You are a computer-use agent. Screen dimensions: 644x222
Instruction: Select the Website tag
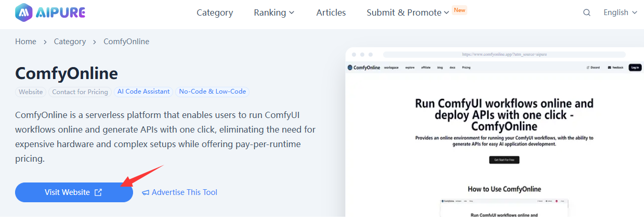pyautogui.click(x=31, y=92)
